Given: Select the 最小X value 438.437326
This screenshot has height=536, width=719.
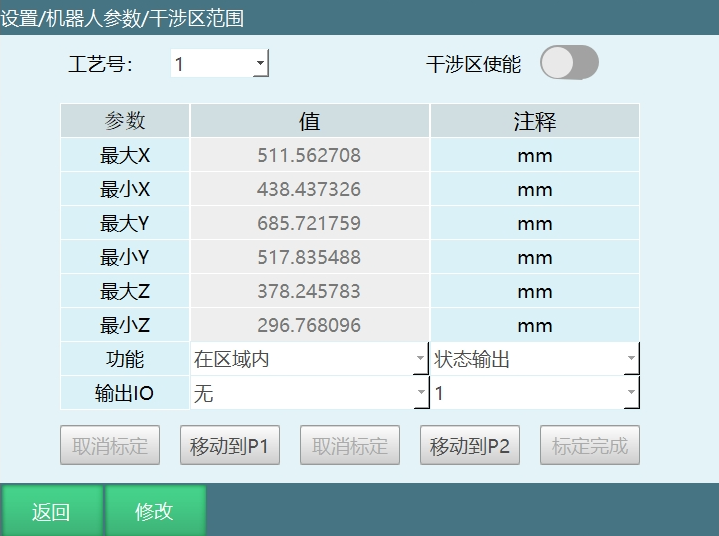Looking at the screenshot, I should 310,189.
